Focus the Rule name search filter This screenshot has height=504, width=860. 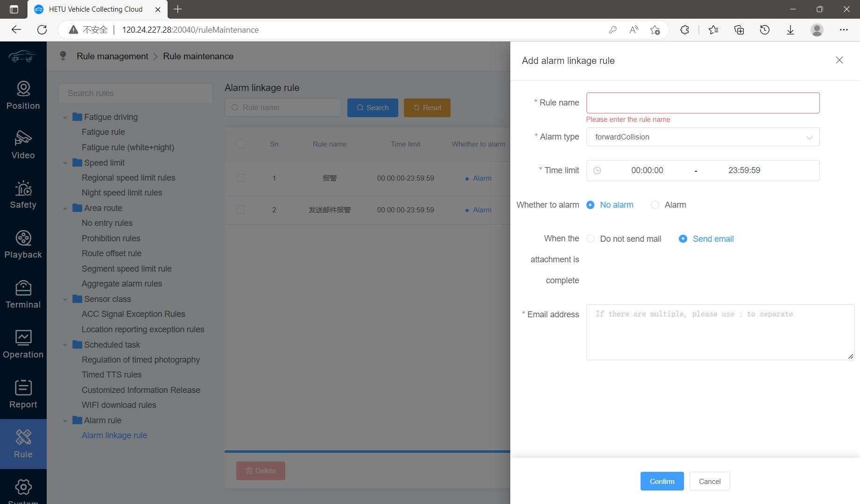[283, 107]
